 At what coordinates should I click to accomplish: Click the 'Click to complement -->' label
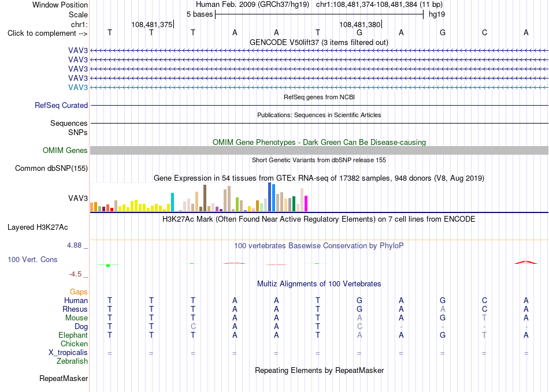[x=47, y=33]
